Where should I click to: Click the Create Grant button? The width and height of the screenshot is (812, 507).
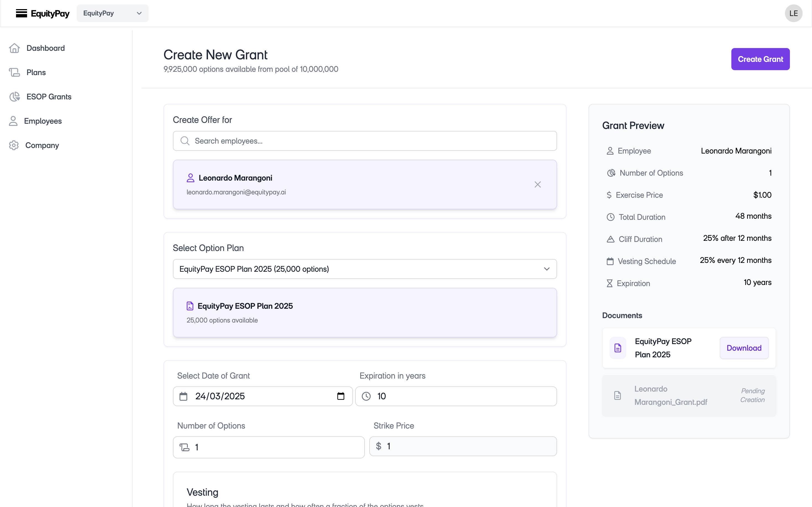click(760, 59)
